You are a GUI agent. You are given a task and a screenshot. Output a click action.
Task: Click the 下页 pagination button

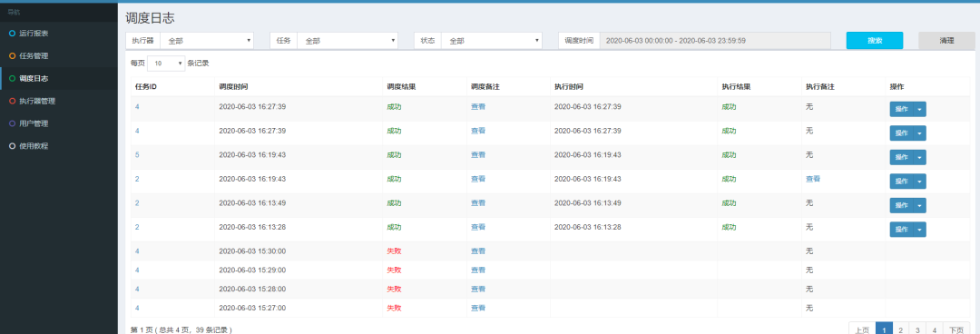[955, 329]
